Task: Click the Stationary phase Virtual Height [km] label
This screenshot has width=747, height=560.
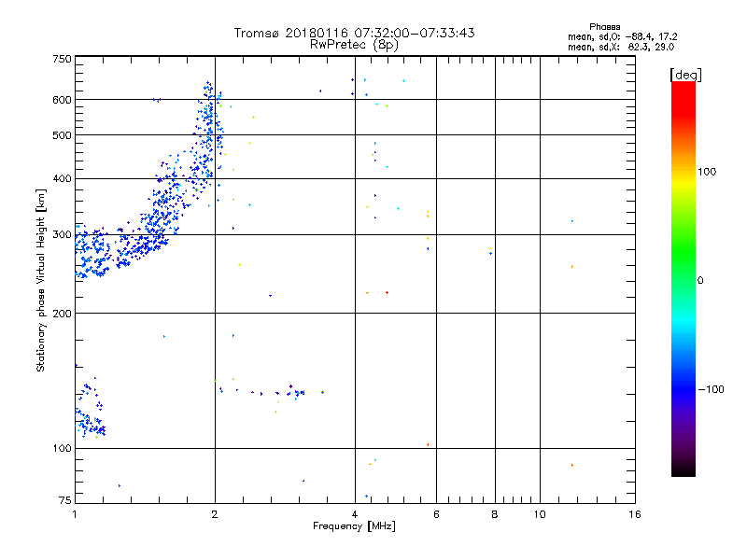Action: [41, 281]
